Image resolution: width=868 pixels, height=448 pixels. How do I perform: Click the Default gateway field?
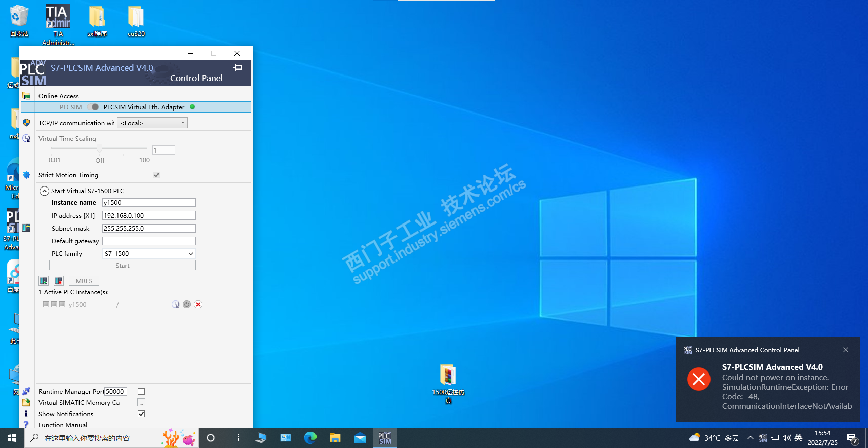point(149,241)
